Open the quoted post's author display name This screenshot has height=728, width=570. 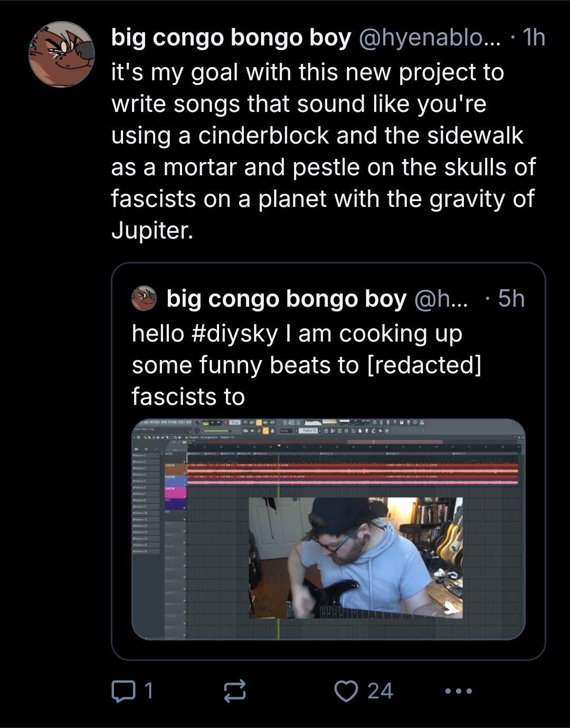[286, 299]
